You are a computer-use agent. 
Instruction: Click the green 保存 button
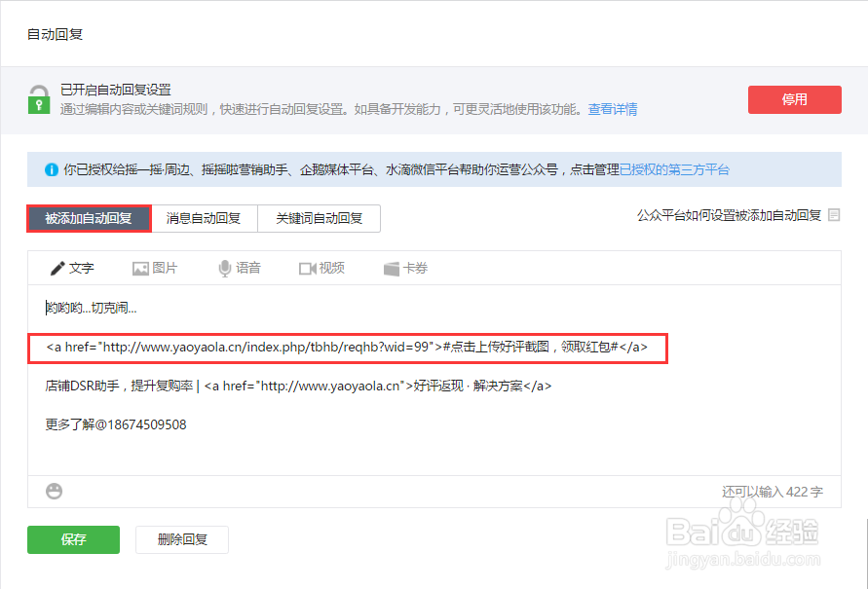(x=74, y=539)
